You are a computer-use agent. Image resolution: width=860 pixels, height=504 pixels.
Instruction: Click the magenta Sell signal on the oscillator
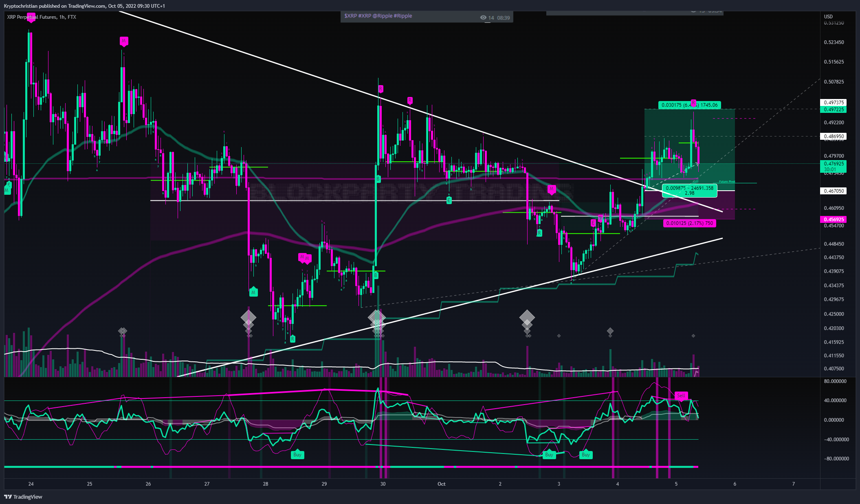pyautogui.click(x=681, y=396)
